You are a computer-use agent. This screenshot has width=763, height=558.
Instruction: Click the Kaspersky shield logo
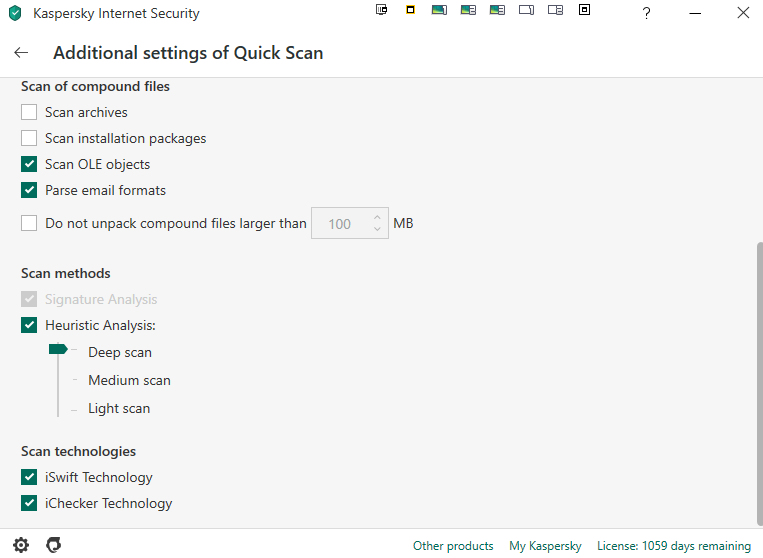(x=15, y=13)
